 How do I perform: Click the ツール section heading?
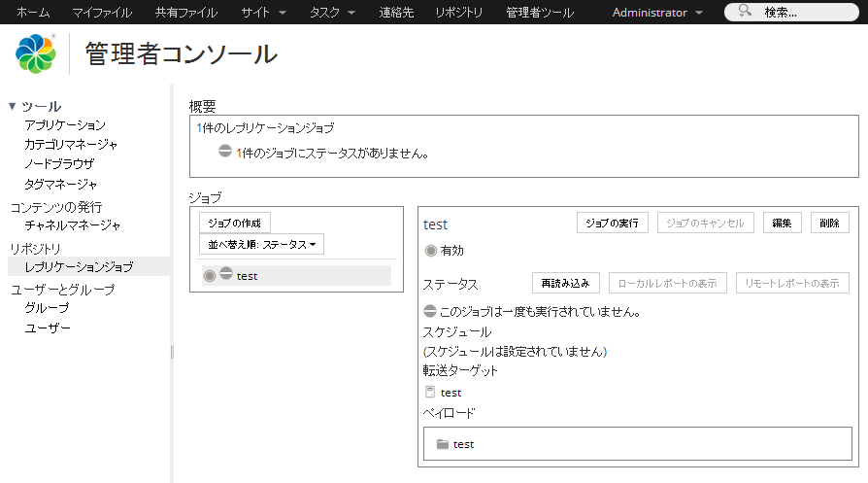(x=41, y=106)
